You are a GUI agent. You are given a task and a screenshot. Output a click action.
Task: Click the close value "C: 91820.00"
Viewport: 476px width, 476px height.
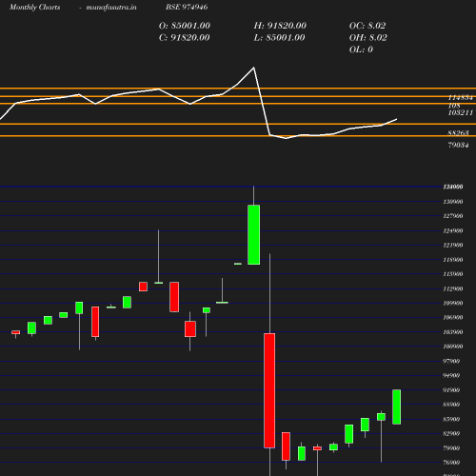[x=185, y=37]
